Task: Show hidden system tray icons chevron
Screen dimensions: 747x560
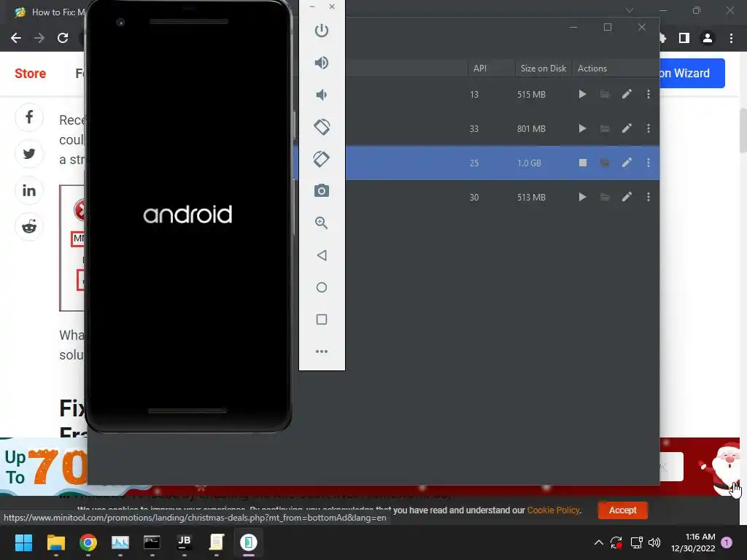Action: pyautogui.click(x=599, y=542)
